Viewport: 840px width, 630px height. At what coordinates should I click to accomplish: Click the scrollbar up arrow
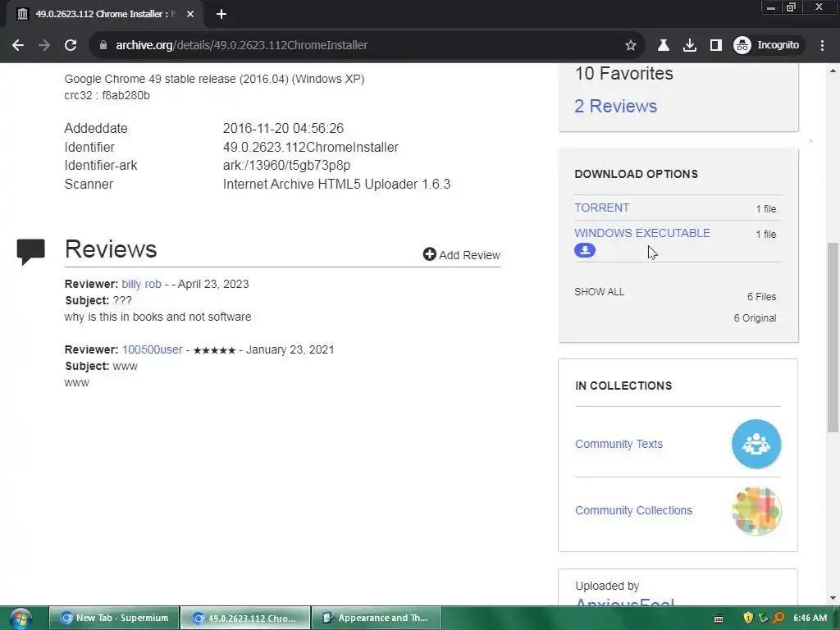[x=833, y=71]
